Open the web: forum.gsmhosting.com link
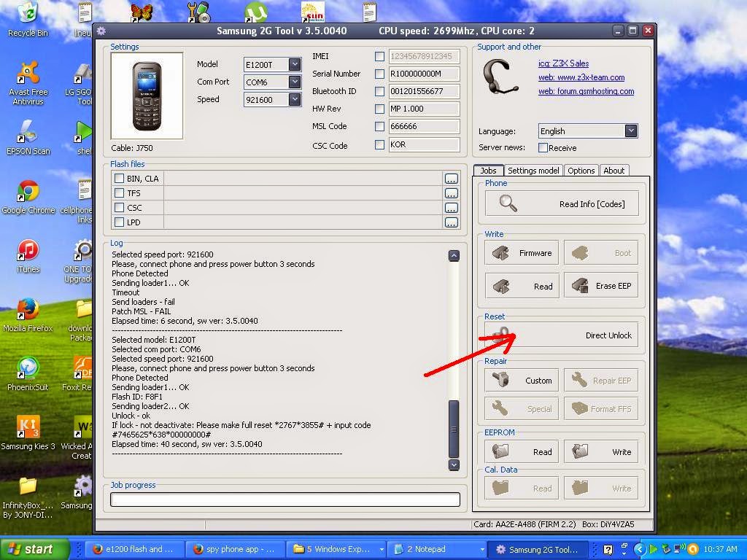The width and height of the screenshot is (747, 560). point(586,91)
